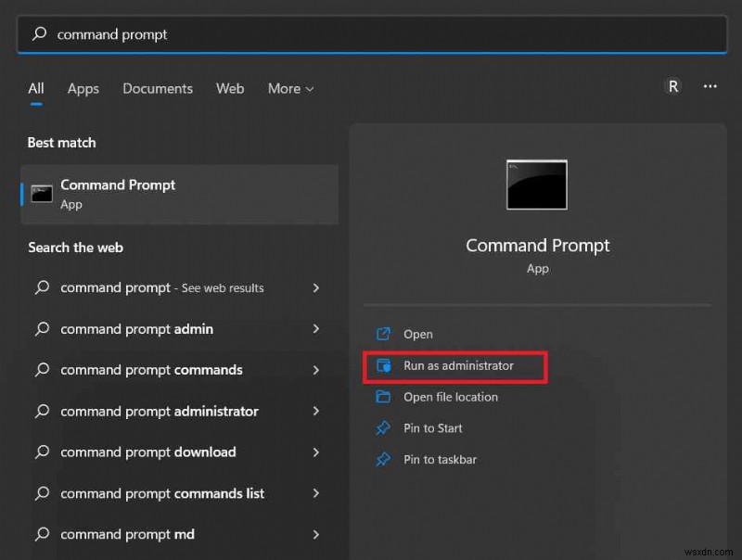Expand the command prompt commands list suggestion
Image resolution: width=742 pixels, height=560 pixels.
pyautogui.click(x=316, y=493)
